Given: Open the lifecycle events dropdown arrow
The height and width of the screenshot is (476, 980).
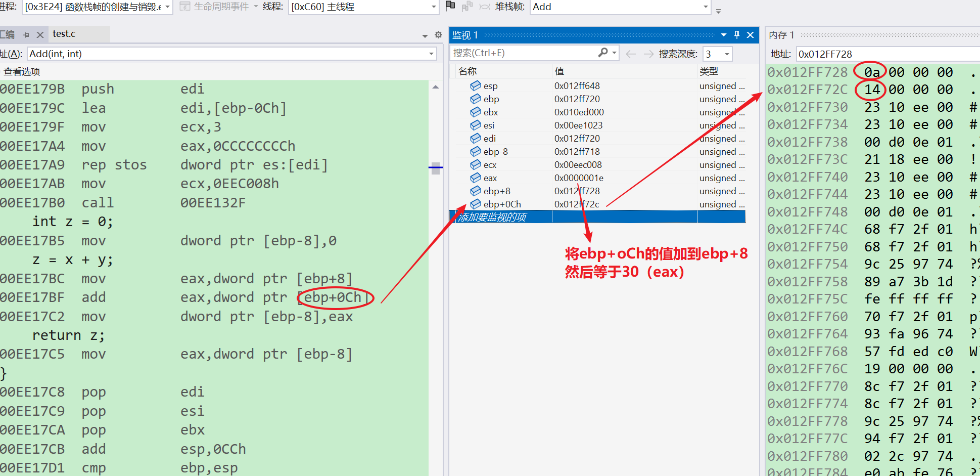Looking at the screenshot, I should [256, 7].
